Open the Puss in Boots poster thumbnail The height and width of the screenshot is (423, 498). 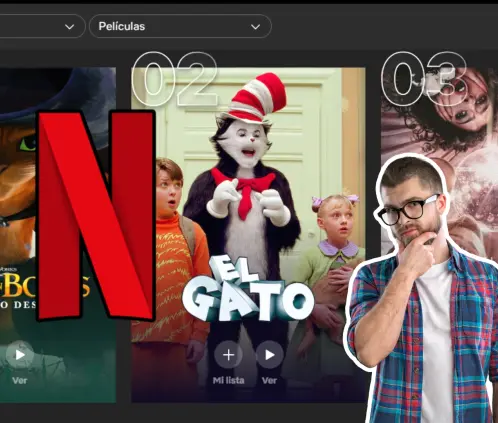coord(58,235)
